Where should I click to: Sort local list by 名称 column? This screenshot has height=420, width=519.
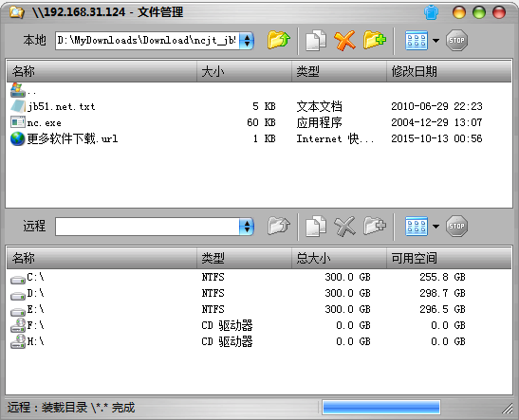(102, 71)
